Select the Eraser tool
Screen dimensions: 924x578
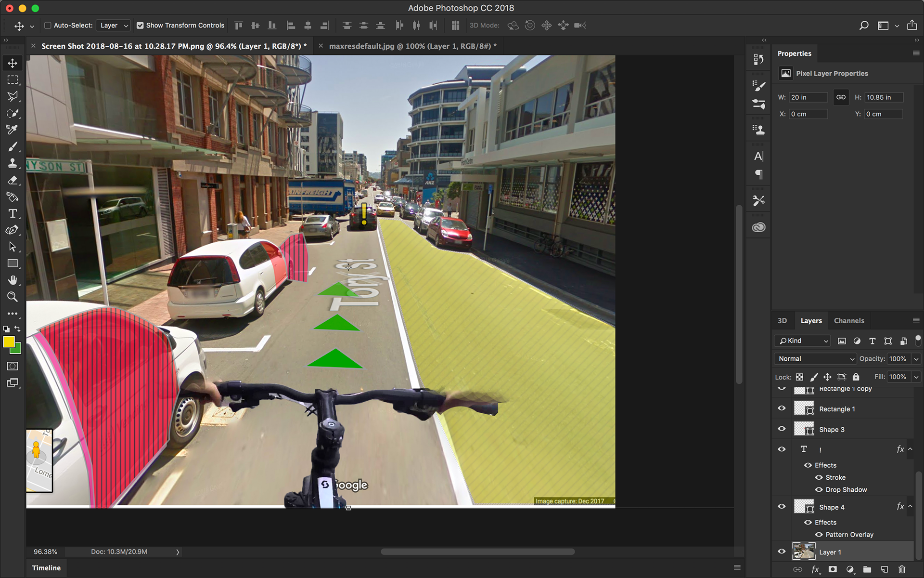[x=13, y=181]
